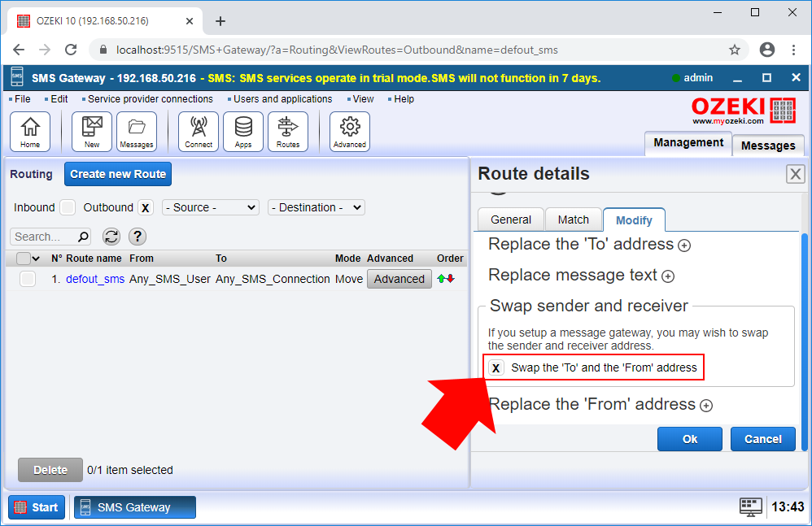Click SMS Gateway taskbar item
Viewport: 812px width, 526px height.
coord(134,507)
